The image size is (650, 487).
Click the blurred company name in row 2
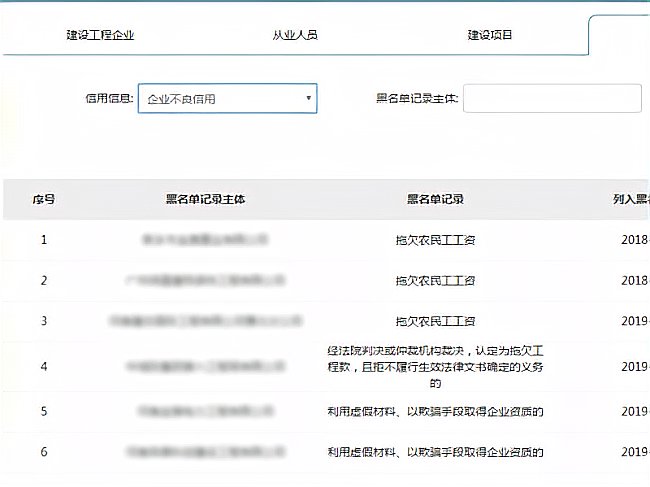tap(205, 280)
